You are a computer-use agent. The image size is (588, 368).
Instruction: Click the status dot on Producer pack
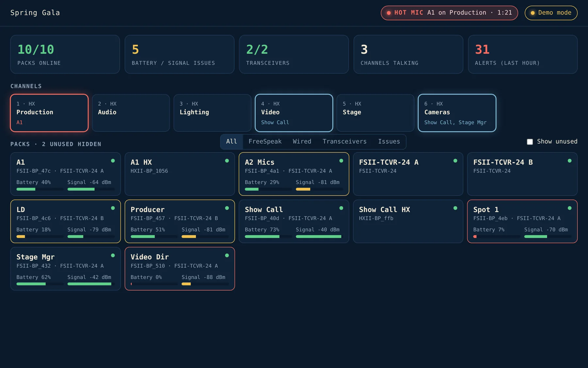click(x=227, y=208)
